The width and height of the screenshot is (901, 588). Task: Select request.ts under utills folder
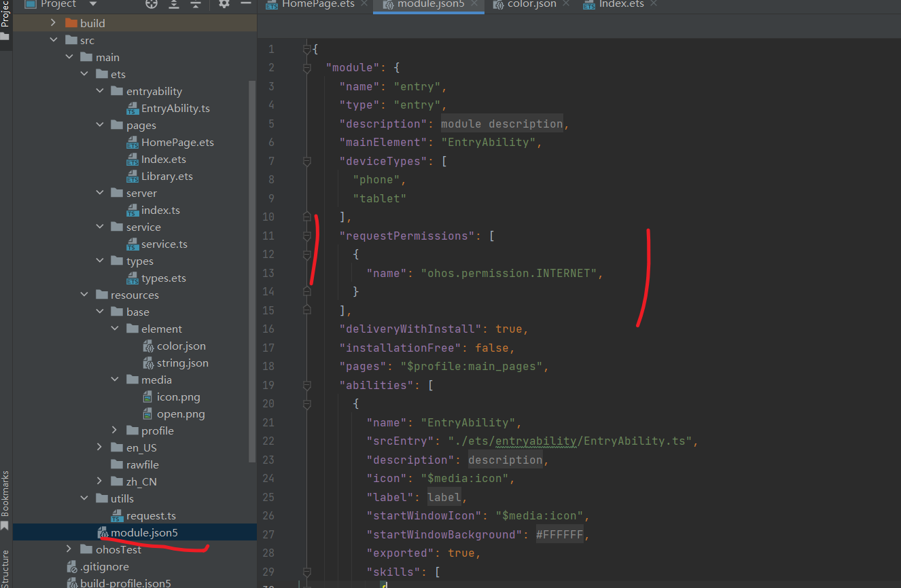click(151, 516)
